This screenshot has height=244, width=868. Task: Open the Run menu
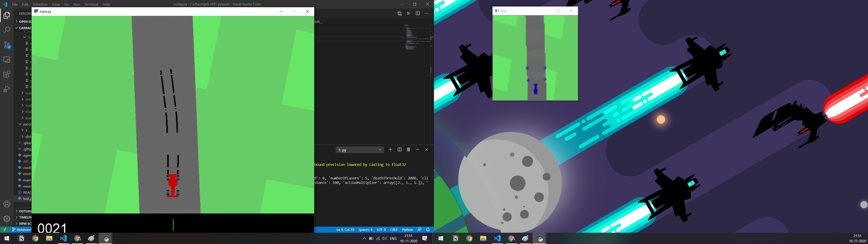coord(76,4)
